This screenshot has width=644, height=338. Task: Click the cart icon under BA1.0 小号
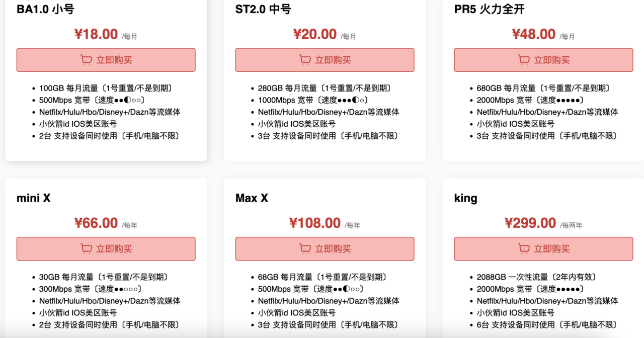pyautogui.click(x=86, y=60)
